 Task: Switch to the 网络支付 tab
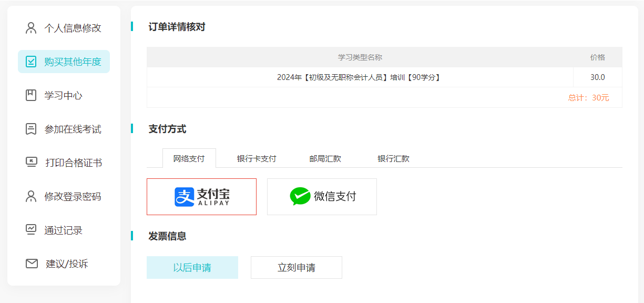click(189, 158)
